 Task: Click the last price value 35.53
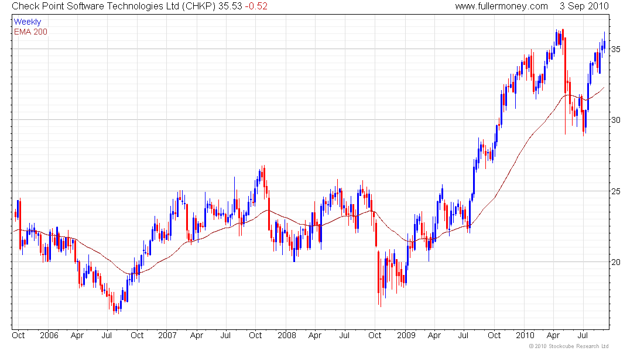point(230,6)
